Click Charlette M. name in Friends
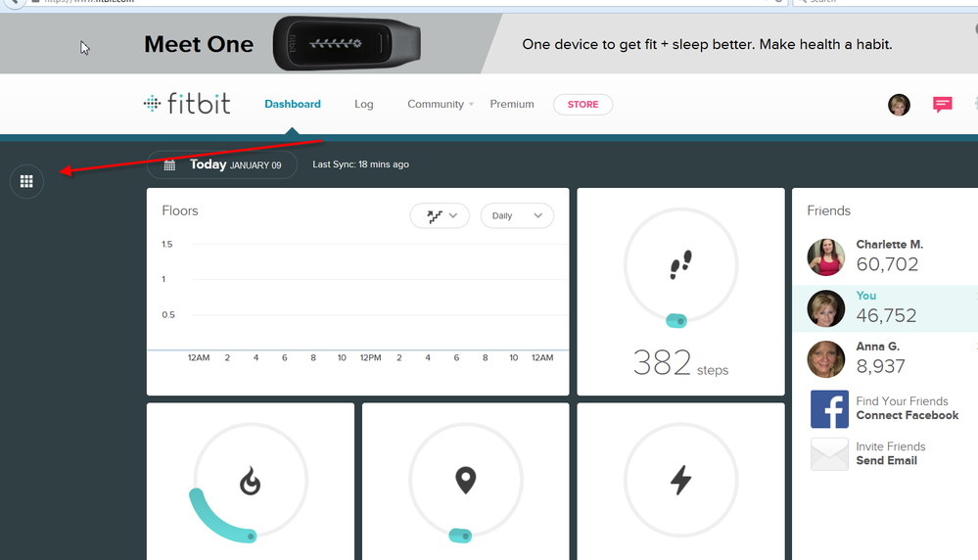Screen dimensions: 978x560 tap(890, 245)
